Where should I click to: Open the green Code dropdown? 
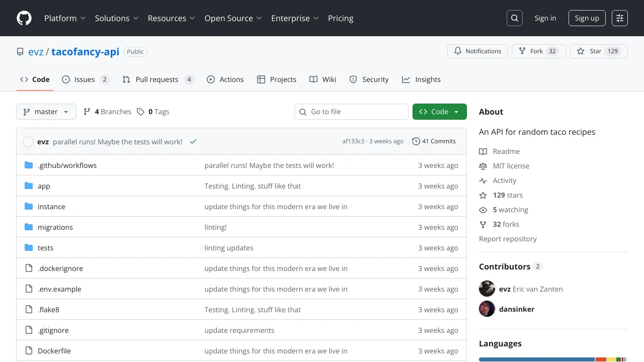(x=440, y=112)
